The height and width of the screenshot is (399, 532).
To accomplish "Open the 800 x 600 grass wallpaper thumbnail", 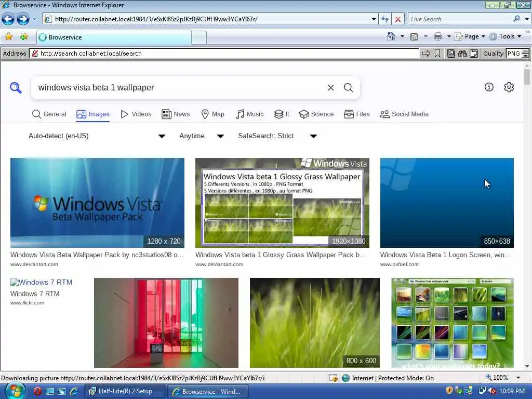I will click(314, 323).
